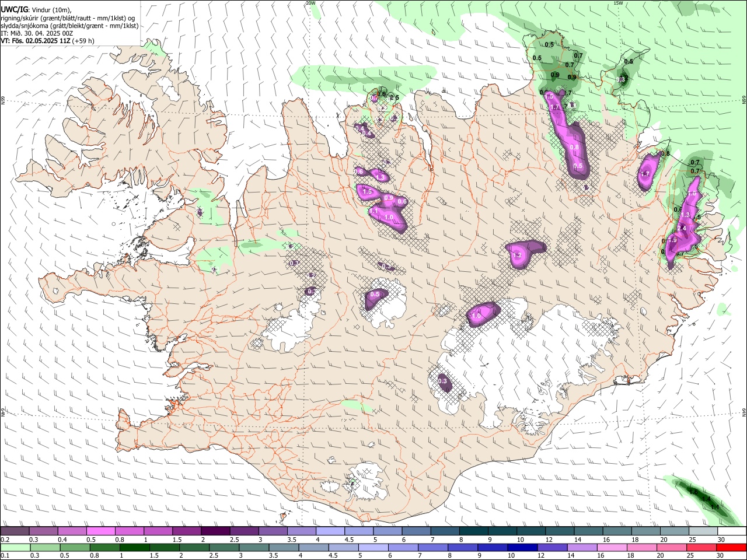Pick the red 25 rain scale swatch
This screenshot has height=560, width=747.
point(701,548)
